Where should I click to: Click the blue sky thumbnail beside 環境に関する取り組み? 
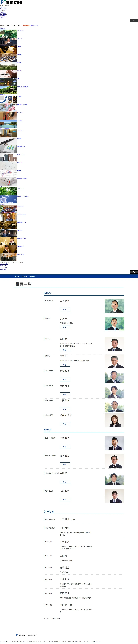pyautogui.click(x=8, y=199)
